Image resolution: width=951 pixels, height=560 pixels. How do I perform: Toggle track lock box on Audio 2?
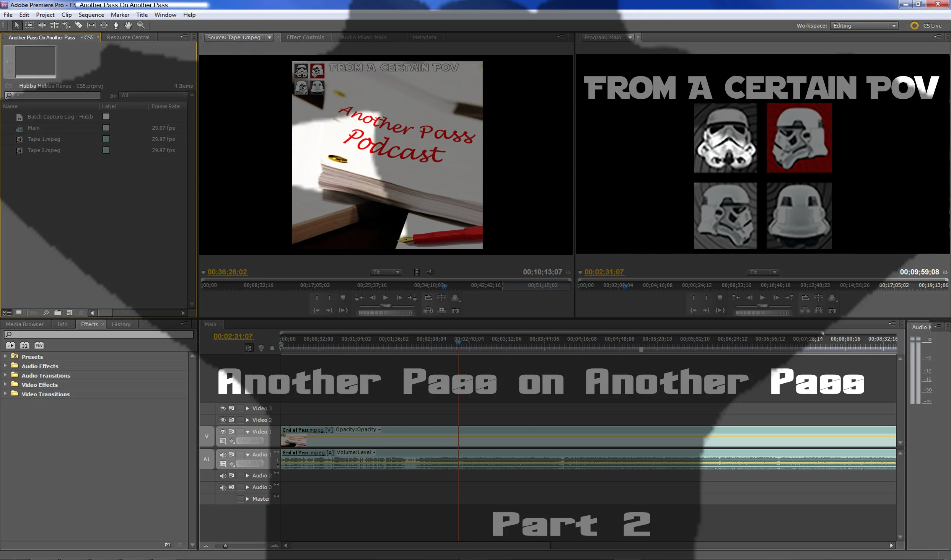(241, 475)
